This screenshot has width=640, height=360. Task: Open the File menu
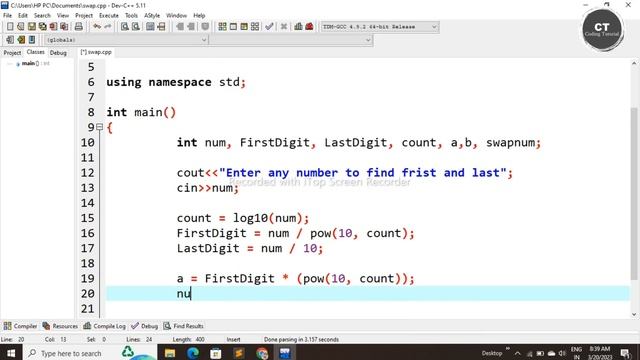tap(7, 16)
